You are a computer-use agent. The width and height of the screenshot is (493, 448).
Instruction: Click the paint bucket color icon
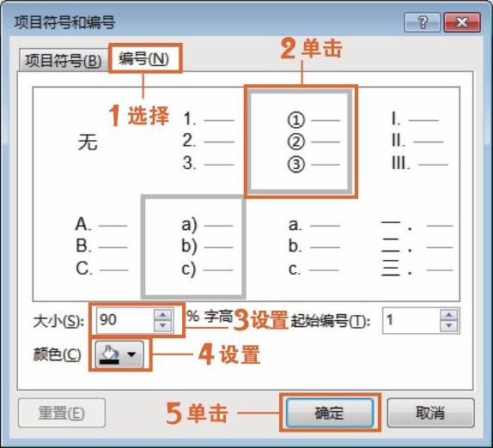tap(109, 354)
